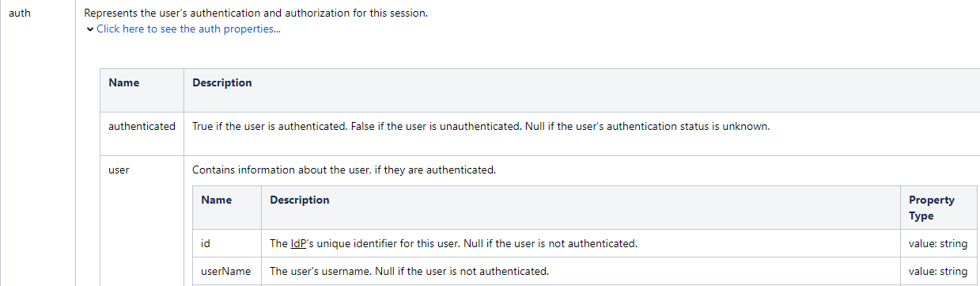Image resolution: width=980 pixels, height=286 pixels.
Task: Click the 'Click here to see the auth properties' link
Action: [x=188, y=29]
